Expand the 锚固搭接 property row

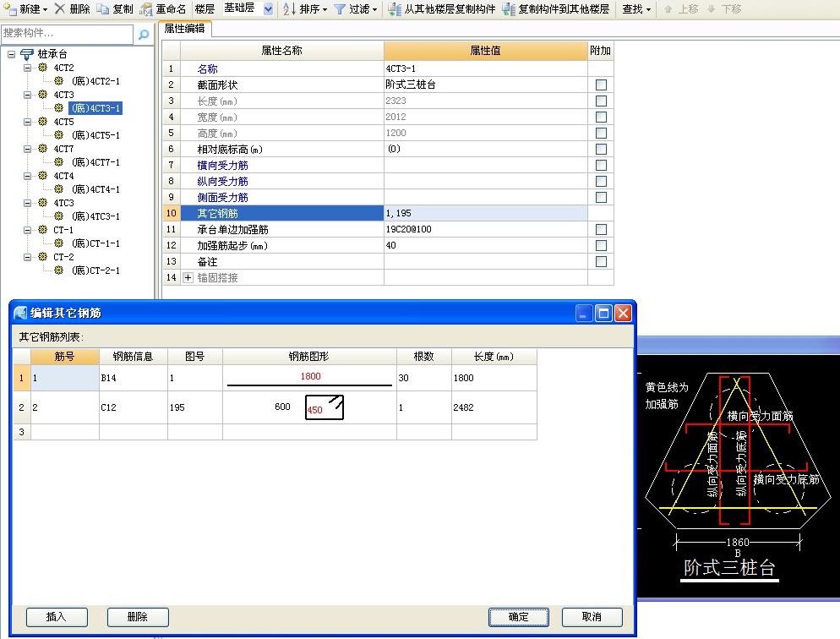click(188, 277)
